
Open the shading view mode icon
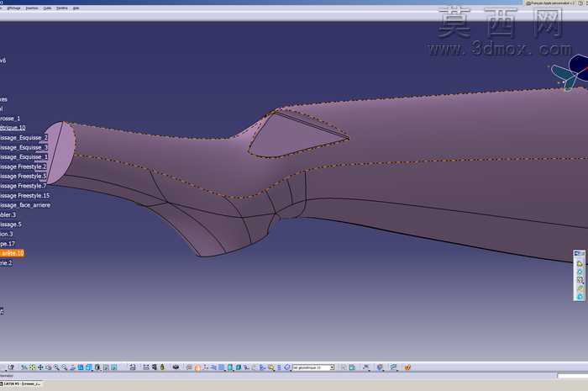(x=97, y=367)
